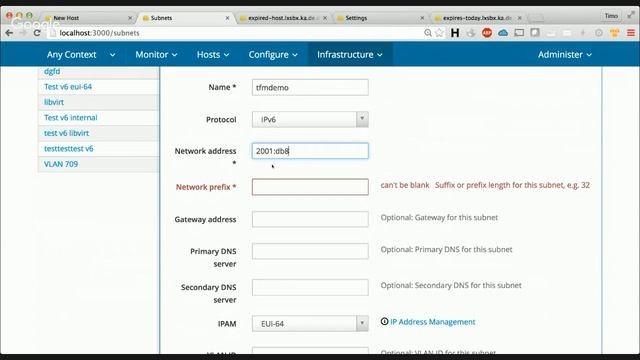The image size is (640, 360).
Task: Click 'Optional: Secondary DNS for this subnet' hint
Action: coord(451,285)
